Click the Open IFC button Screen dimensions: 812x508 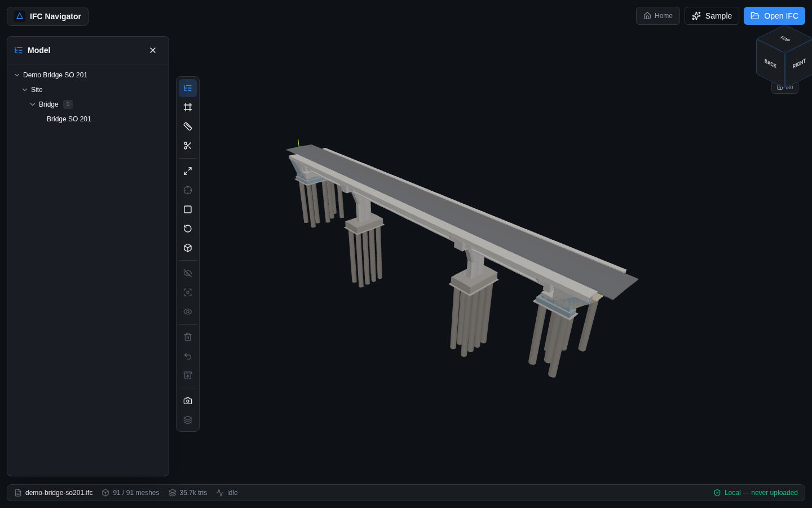774,16
